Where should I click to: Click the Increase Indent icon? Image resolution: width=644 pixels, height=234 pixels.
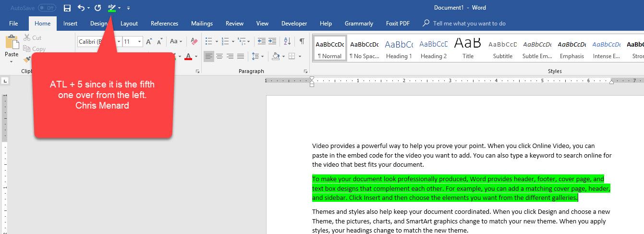click(272, 42)
